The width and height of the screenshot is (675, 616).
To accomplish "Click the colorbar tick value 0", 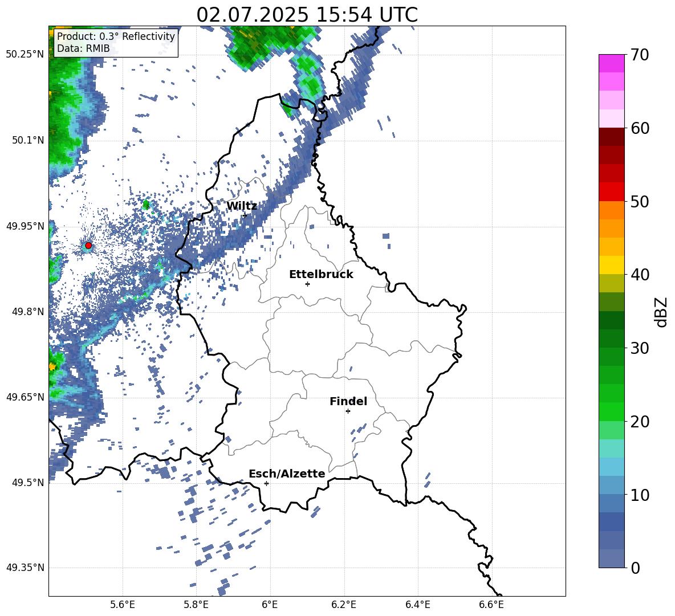I will click(635, 568).
